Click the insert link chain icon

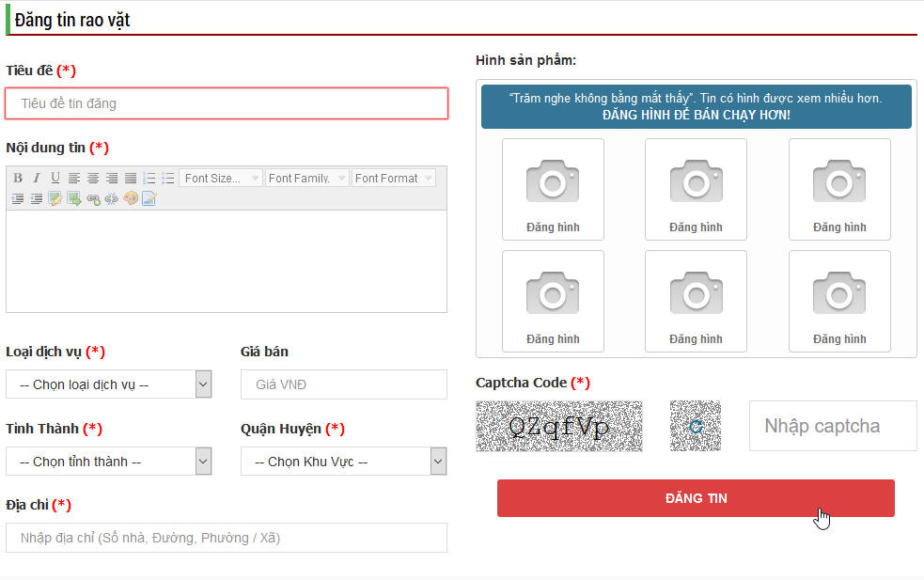click(93, 198)
